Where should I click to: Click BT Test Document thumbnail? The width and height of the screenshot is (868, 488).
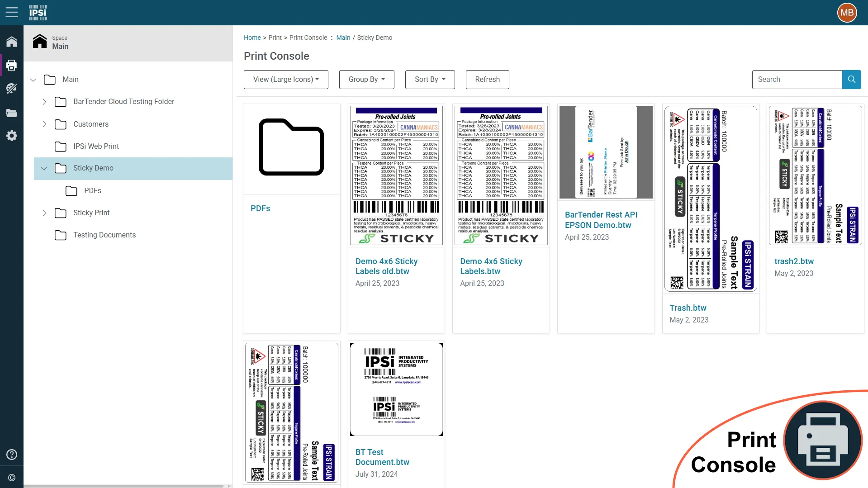tap(396, 389)
